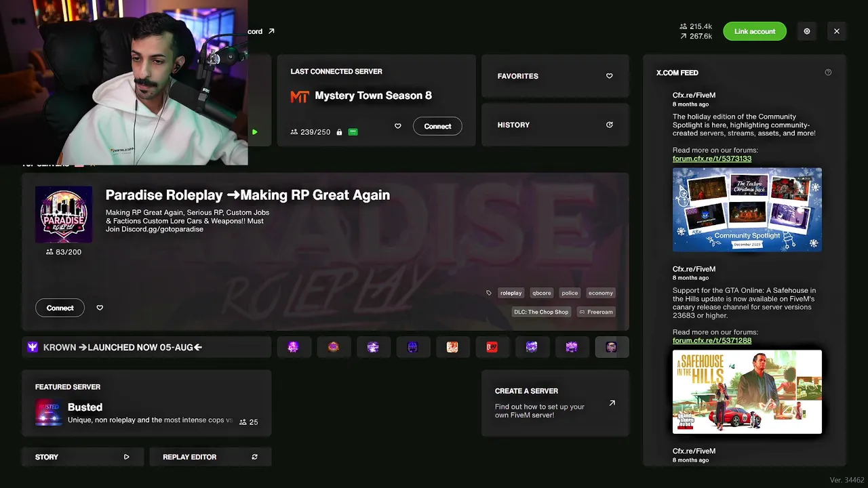Image resolution: width=868 pixels, height=488 pixels.
Task: Favorite the Paradise Roleplay server
Action: (100, 308)
